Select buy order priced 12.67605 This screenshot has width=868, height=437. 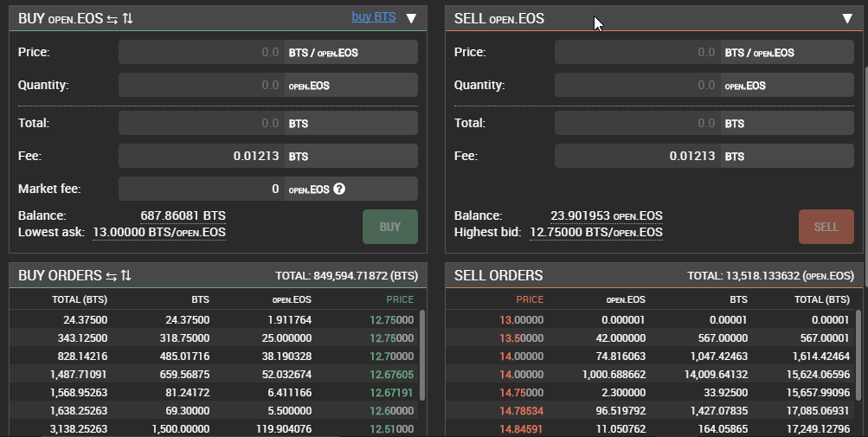click(213, 375)
